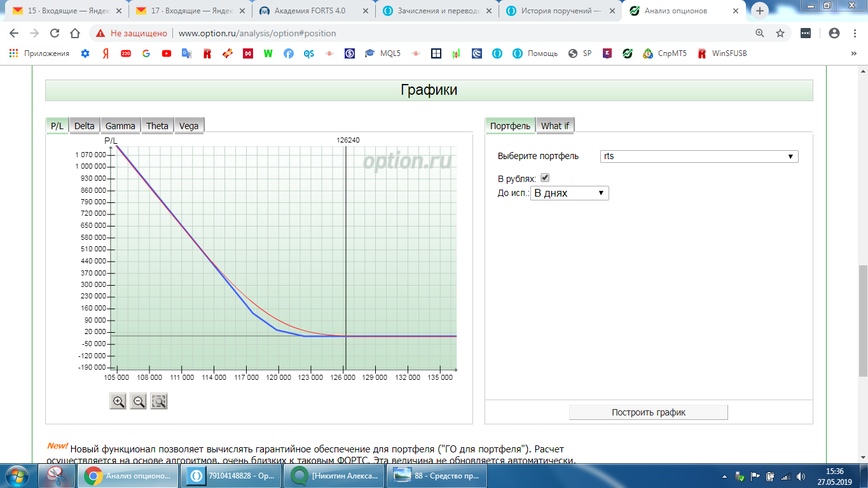Open the '[Никитин Алекса...' taskbar window
The height and width of the screenshot is (488, 868).
tap(334, 475)
